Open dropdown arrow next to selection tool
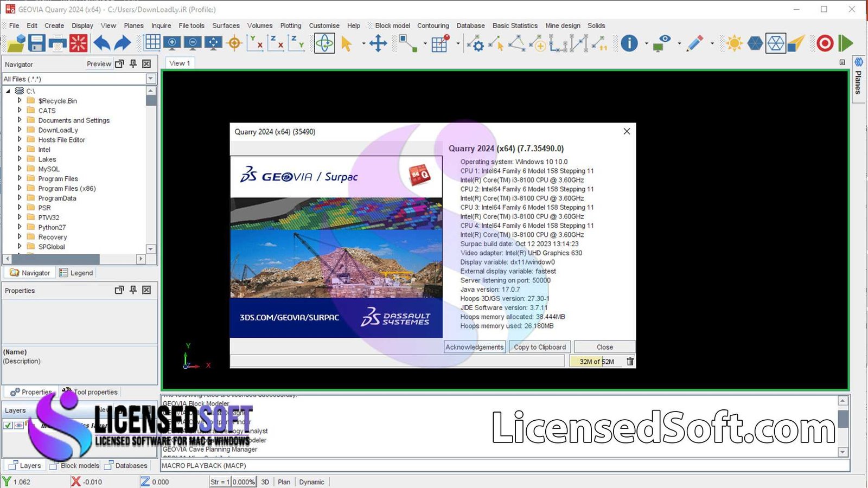The image size is (868, 488). [x=363, y=44]
